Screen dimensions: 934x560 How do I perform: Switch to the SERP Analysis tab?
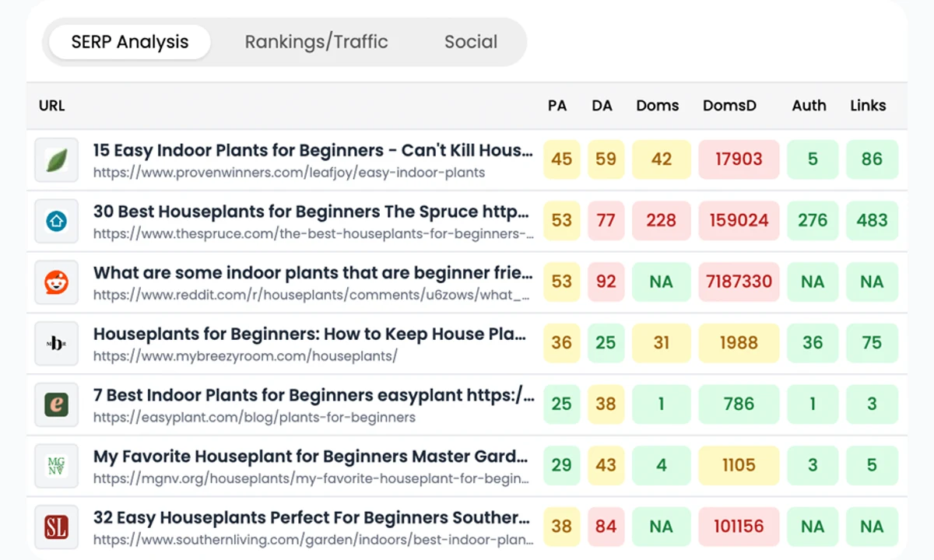coord(130,42)
